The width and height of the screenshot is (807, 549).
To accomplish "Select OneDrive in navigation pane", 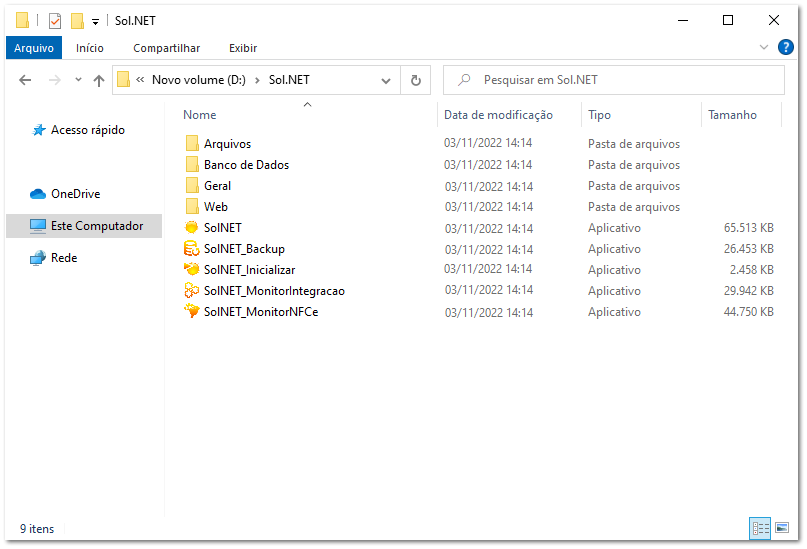I will click(x=76, y=194).
